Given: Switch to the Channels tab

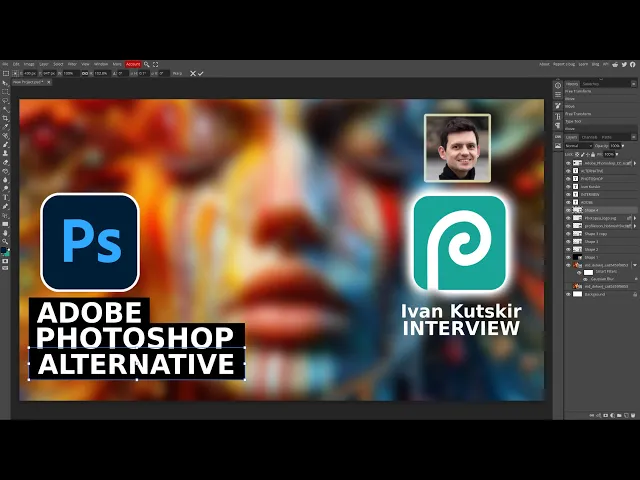Looking at the screenshot, I should click(589, 137).
